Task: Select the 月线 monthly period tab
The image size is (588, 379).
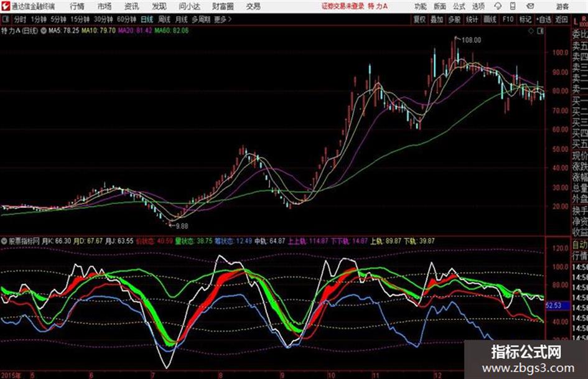Action: tap(182, 19)
